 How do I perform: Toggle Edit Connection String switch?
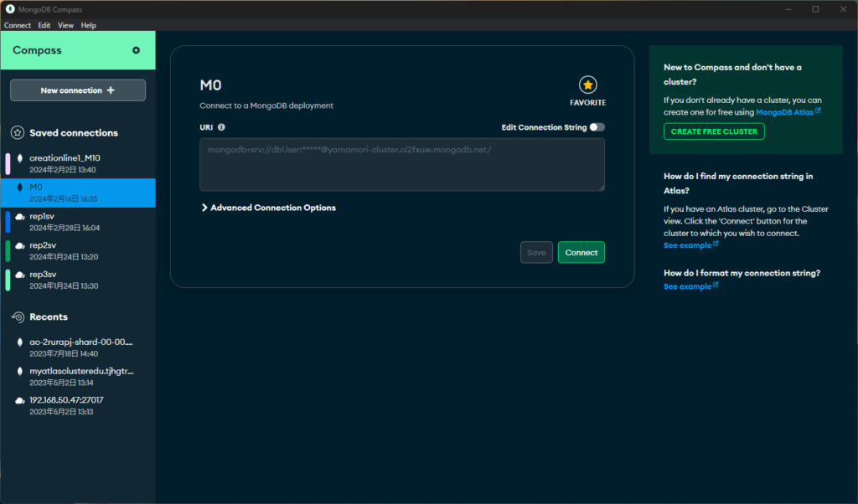coord(597,127)
